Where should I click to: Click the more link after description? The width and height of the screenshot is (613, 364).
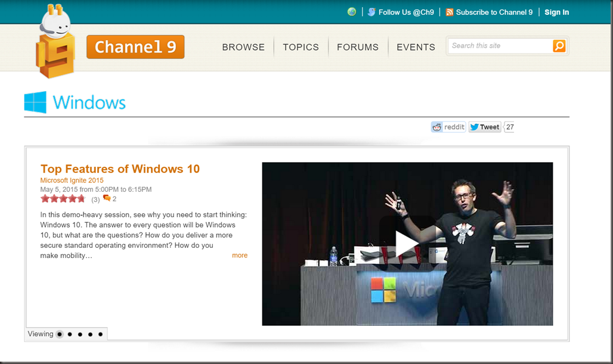pos(240,256)
